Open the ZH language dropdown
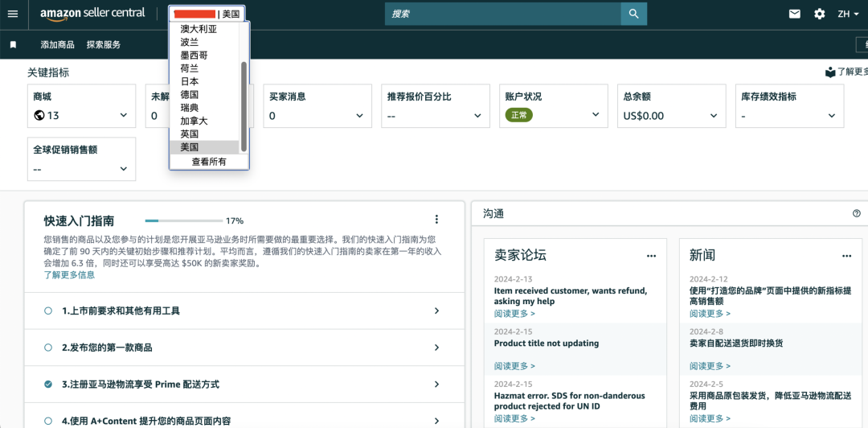868x428 pixels. (848, 14)
